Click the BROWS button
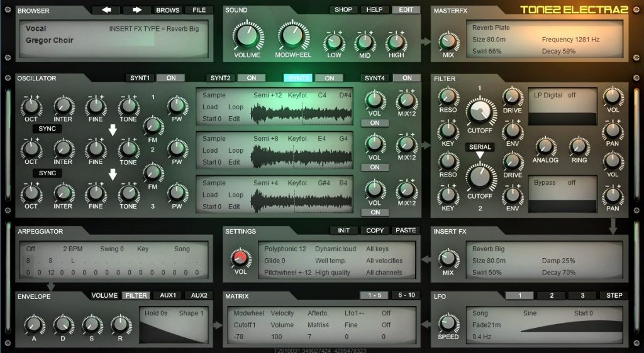644x353 pixels. coord(167,10)
